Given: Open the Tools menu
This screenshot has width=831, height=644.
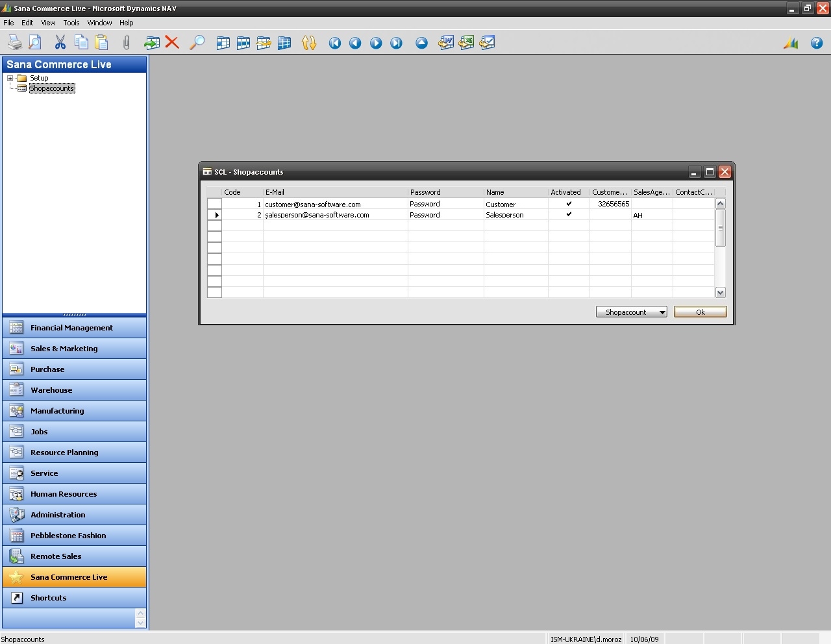Looking at the screenshot, I should tap(71, 23).
